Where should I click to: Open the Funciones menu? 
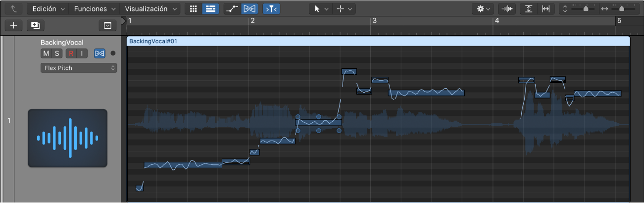(x=95, y=9)
